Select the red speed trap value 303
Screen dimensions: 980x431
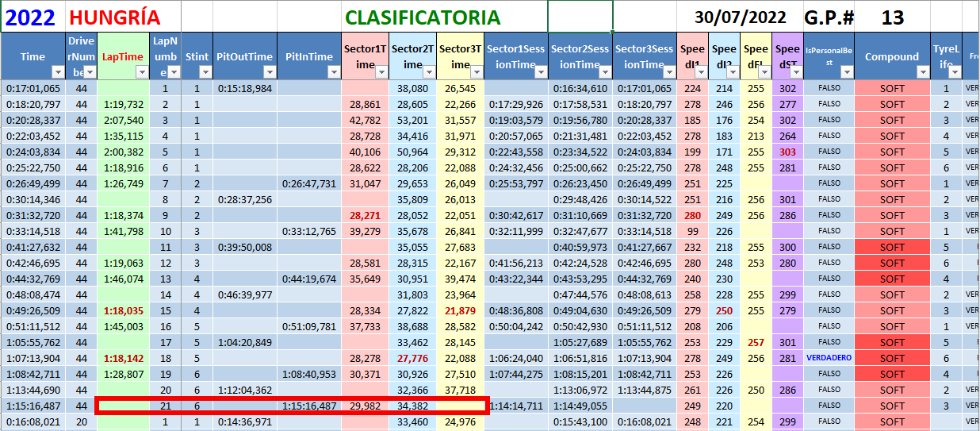tap(788, 152)
